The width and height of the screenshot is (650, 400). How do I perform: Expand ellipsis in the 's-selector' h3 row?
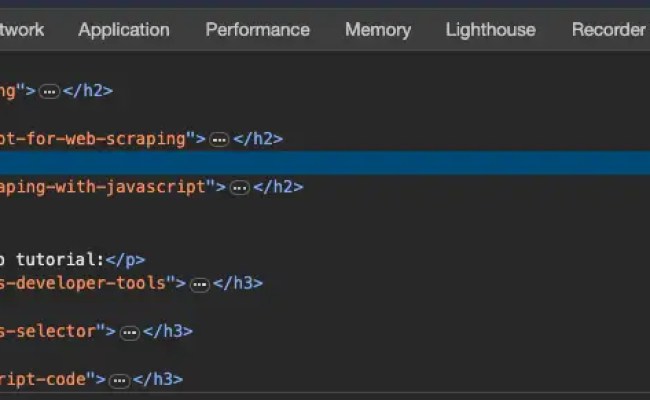(x=130, y=332)
